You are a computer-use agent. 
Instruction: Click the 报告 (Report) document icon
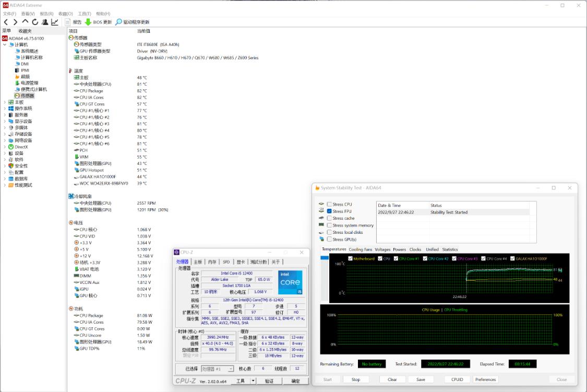[x=68, y=22]
